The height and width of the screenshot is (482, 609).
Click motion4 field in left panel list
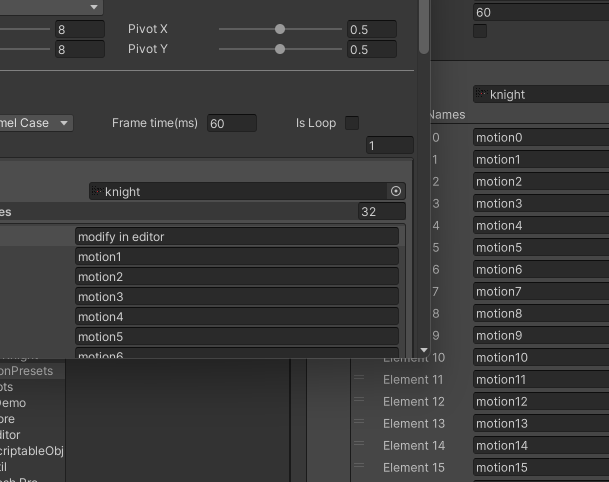(x=237, y=317)
